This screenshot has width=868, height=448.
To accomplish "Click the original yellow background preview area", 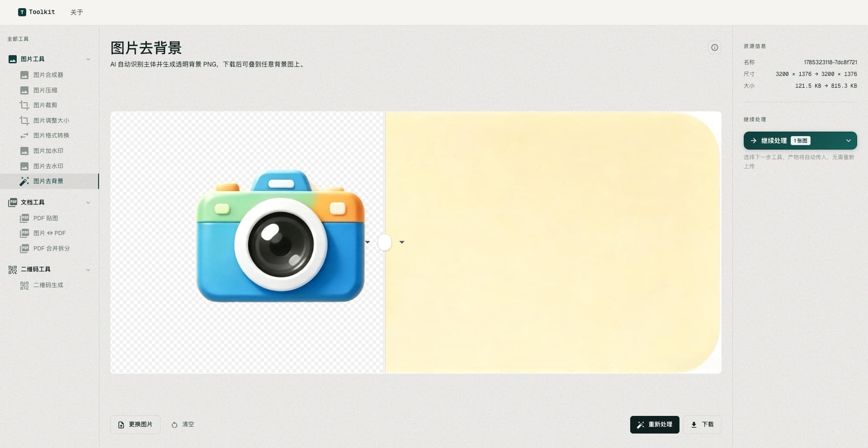I will pos(553,242).
